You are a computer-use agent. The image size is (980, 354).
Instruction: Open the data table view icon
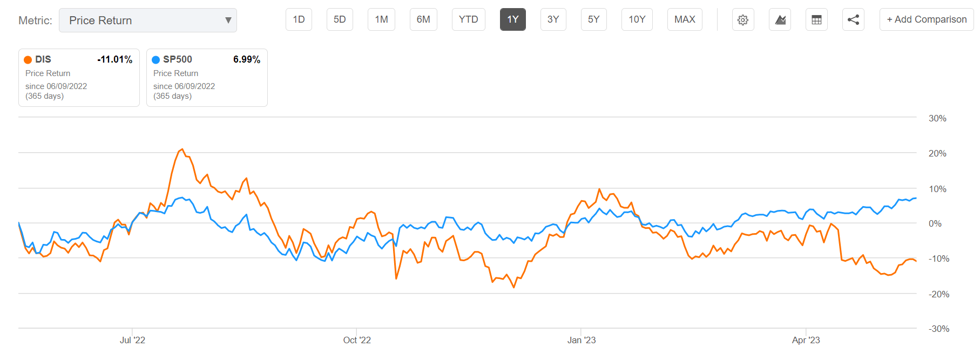(816, 20)
